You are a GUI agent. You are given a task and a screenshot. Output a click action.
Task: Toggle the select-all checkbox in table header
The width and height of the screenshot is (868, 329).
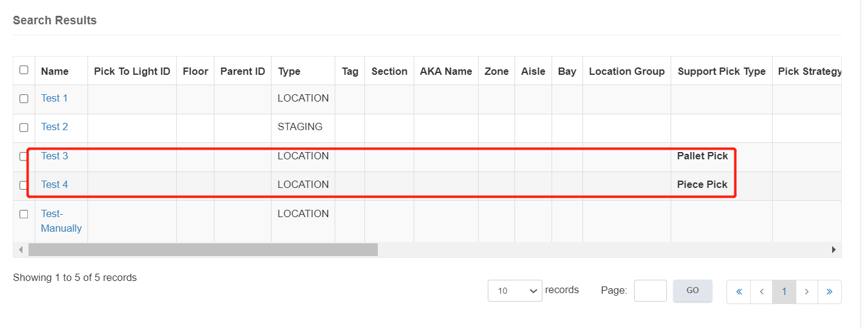(24, 70)
